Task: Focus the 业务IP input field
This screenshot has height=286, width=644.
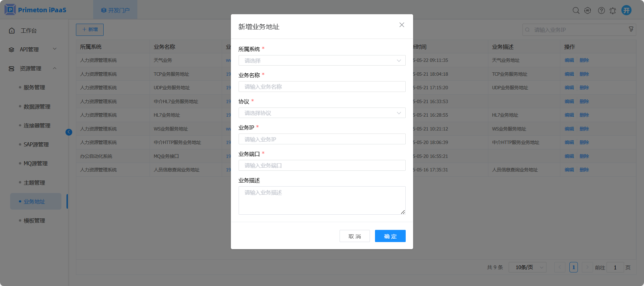Action: 322,139
